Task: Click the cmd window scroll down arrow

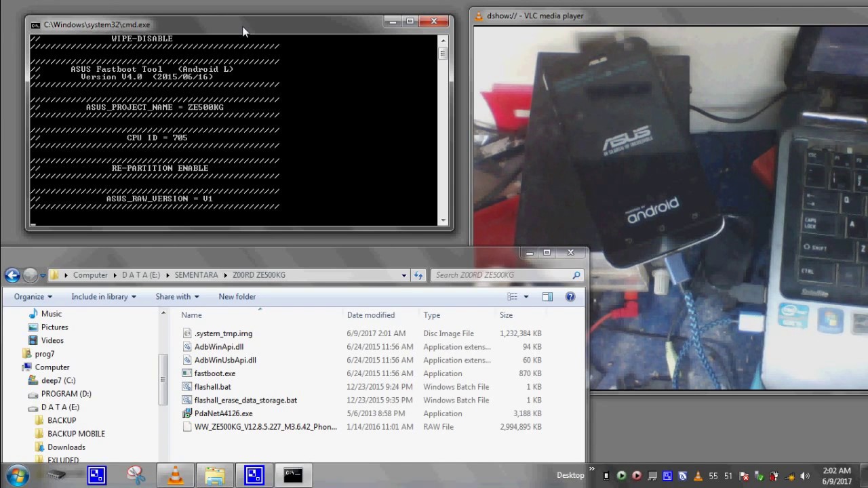Action: [x=443, y=220]
